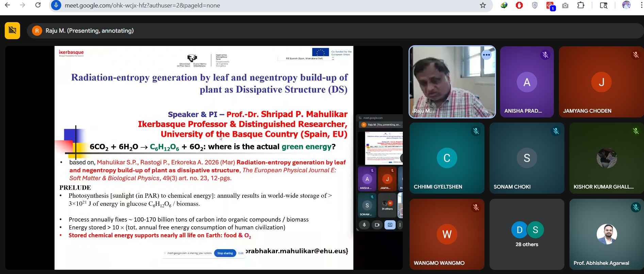Select JAMYA tile in mirrored Meet window

[x=387, y=179]
